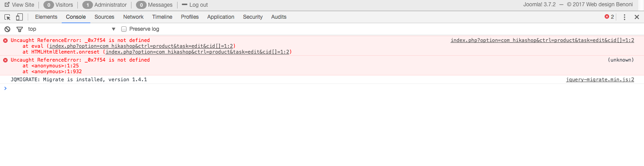This screenshot has width=644, height=166.
Task: Click the Visitors counter badge
Action: [x=58, y=5]
